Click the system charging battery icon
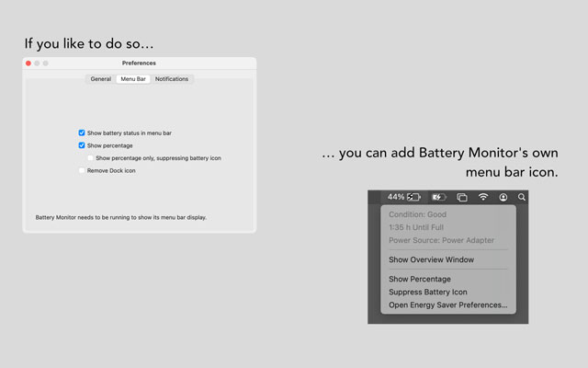 pyautogui.click(x=439, y=197)
